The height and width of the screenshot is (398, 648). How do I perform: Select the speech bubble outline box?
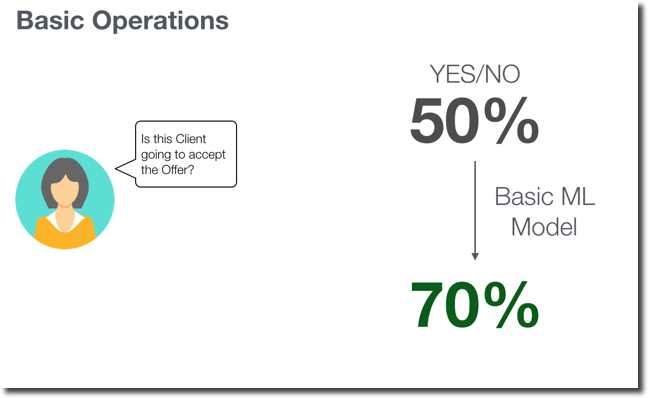click(x=186, y=154)
